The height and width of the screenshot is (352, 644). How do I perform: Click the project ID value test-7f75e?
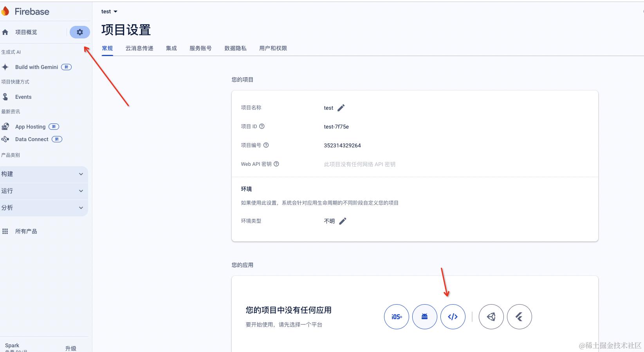[x=336, y=127]
